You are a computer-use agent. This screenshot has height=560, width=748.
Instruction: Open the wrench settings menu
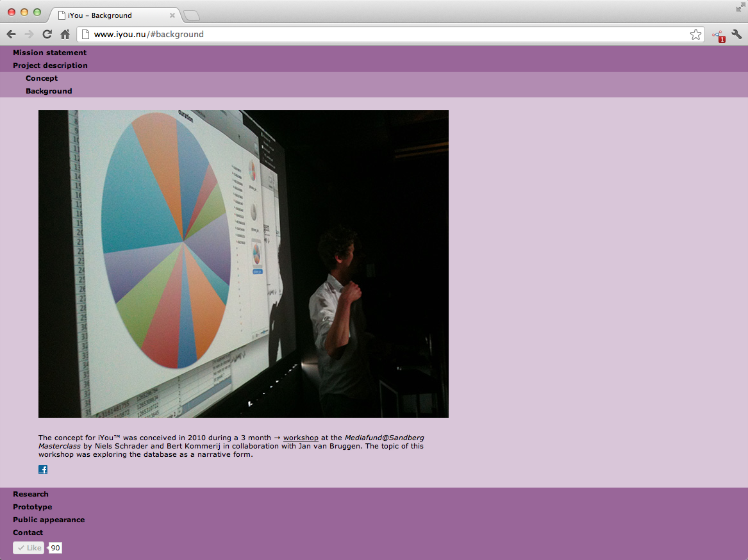tap(736, 35)
